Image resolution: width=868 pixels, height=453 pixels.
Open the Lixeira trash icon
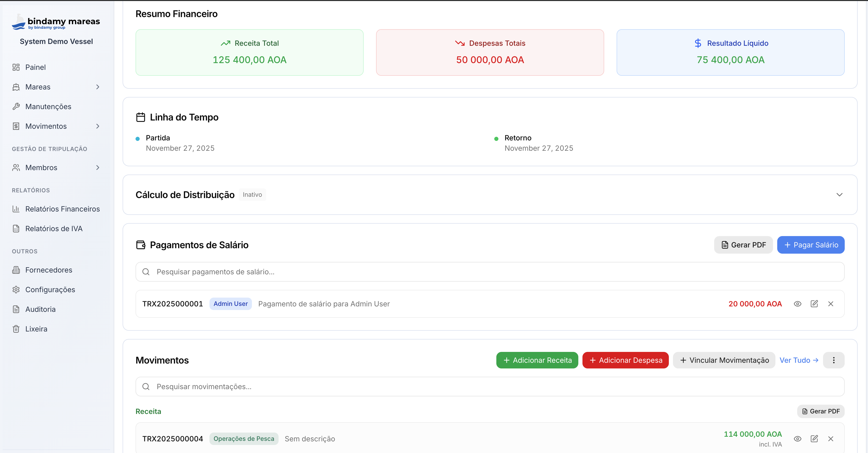(x=17, y=329)
